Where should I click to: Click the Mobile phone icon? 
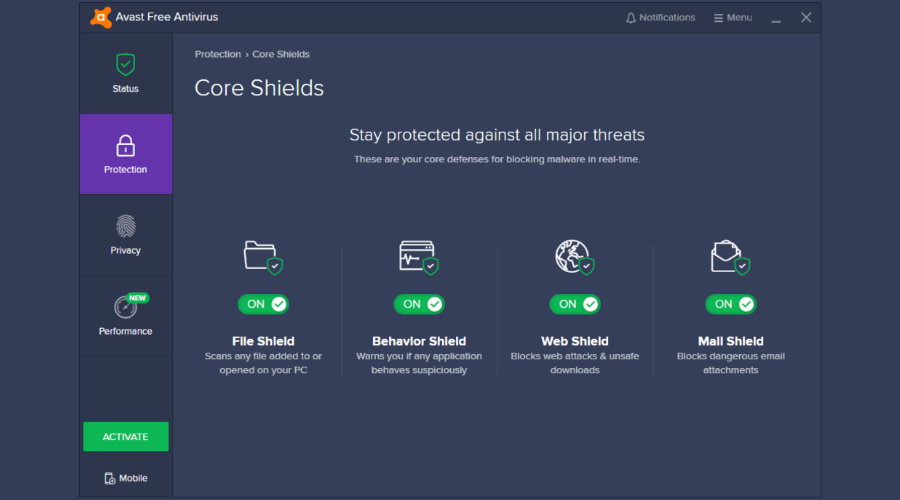coord(110,478)
